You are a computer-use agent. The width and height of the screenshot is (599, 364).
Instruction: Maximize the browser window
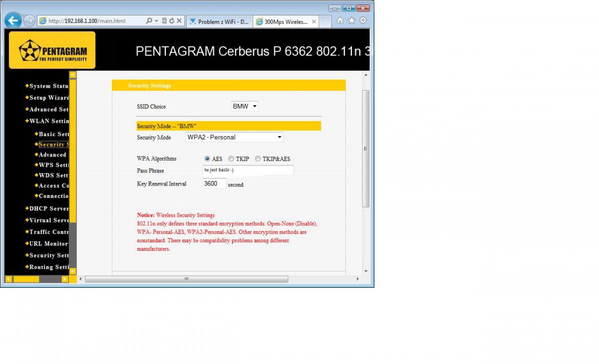(x=349, y=8)
